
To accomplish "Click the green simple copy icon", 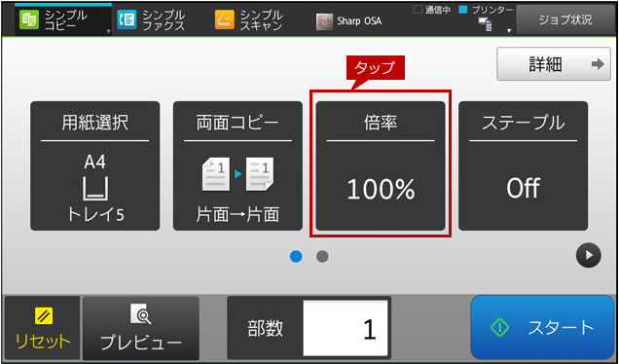I will pyautogui.click(x=29, y=20).
